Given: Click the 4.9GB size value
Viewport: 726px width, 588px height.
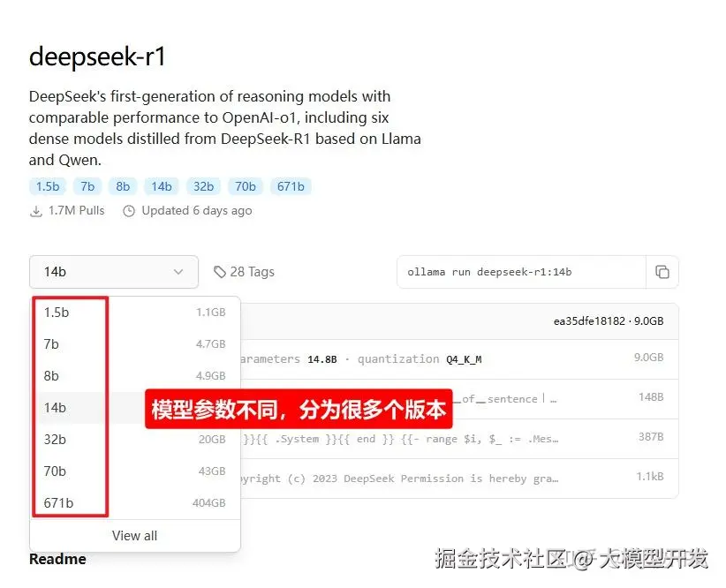Looking at the screenshot, I should coord(211,376).
